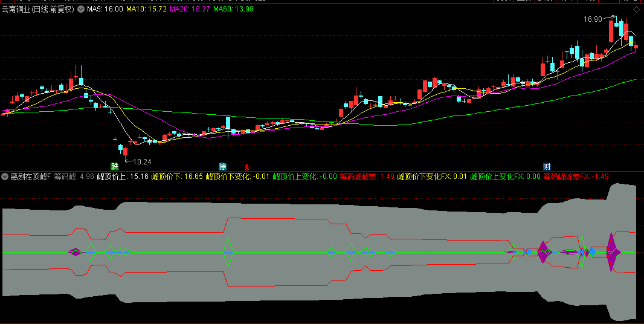Open the blue 财 financial report marker
This screenshot has width=644, height=324.
[547, 166]
